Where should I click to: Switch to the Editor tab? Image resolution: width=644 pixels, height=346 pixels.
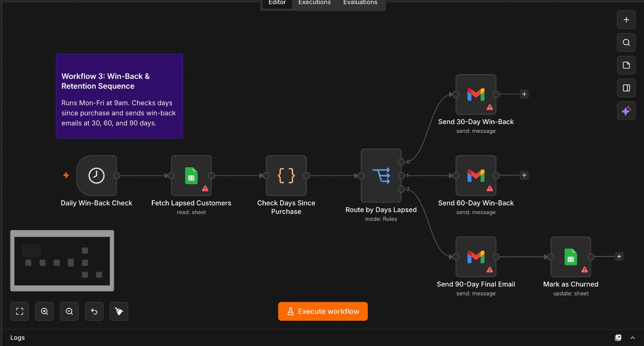(x=277, y=3)
